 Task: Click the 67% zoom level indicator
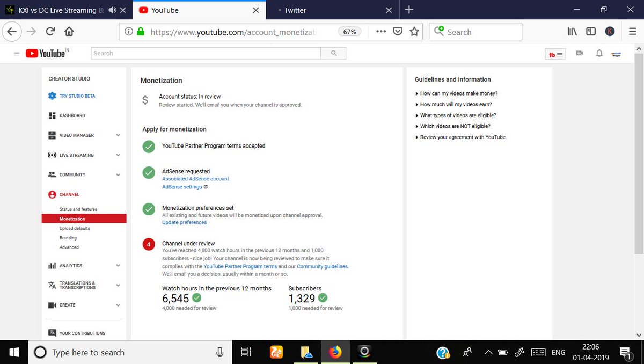tap(349, 32)
